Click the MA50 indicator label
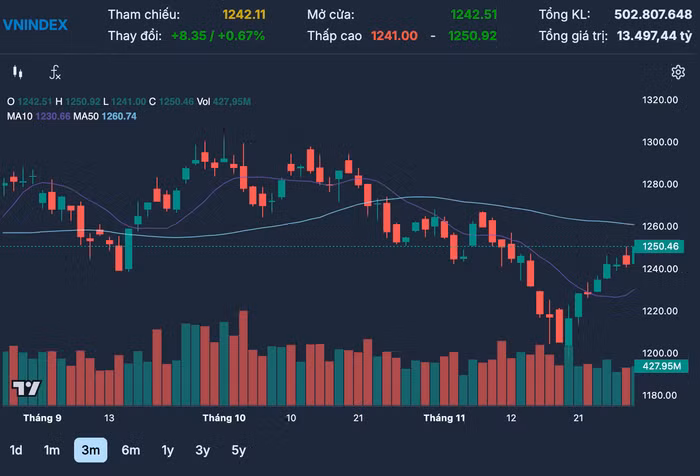 pos(86,117)
